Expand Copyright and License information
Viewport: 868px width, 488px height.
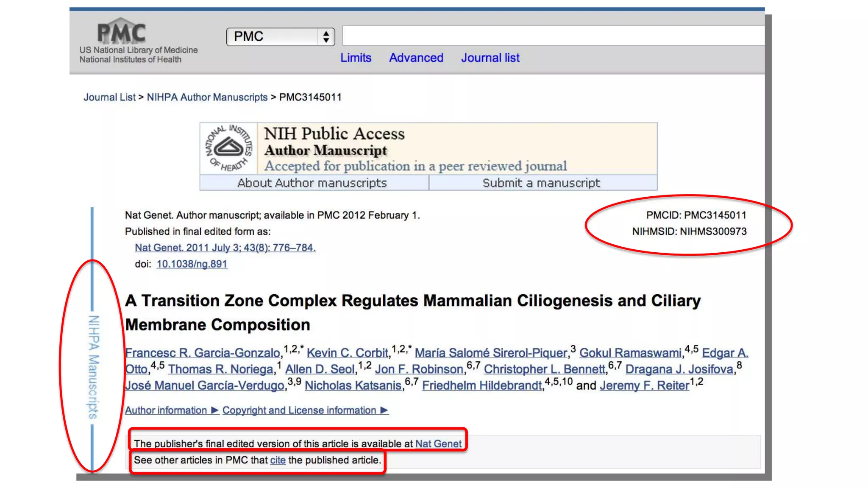[x=305, y=410]
